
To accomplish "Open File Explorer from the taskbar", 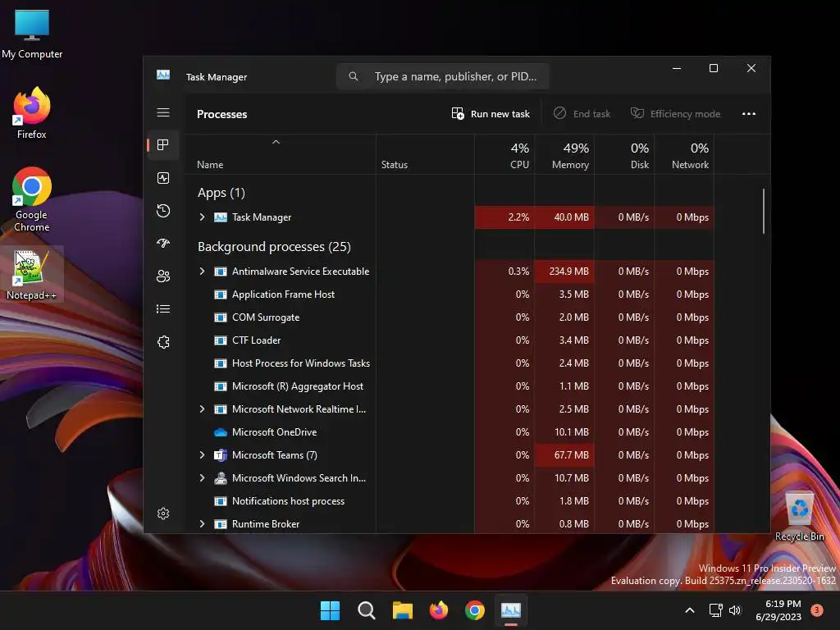I will [402, 610].
